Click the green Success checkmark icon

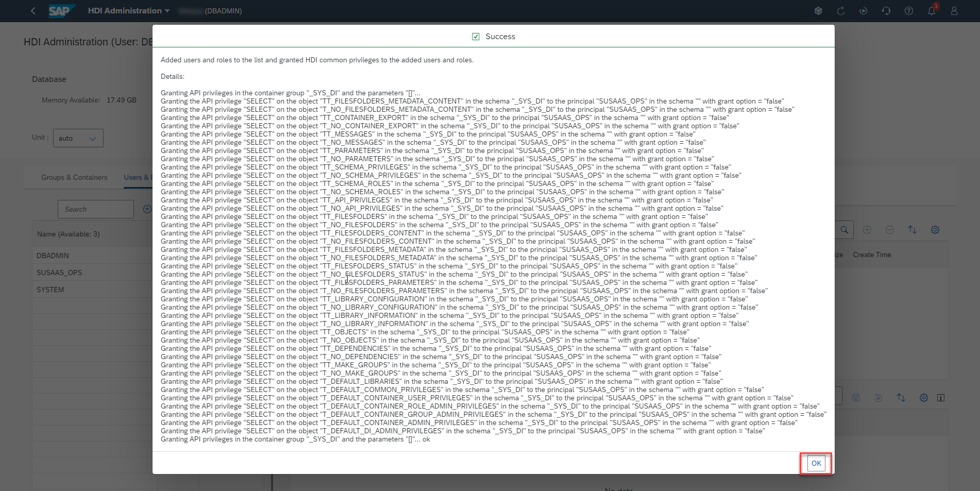pyautogui.click(x=476, y=37)
